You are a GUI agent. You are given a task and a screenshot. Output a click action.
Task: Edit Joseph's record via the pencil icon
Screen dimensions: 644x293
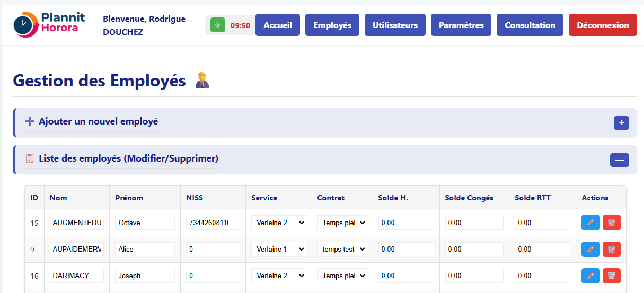click(590, 276)
